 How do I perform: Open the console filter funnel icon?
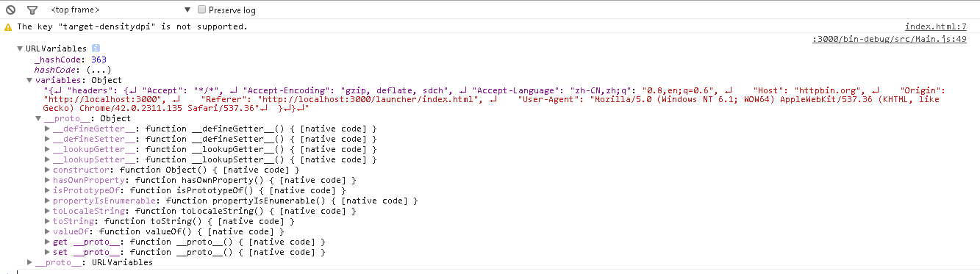pos(32,10)
